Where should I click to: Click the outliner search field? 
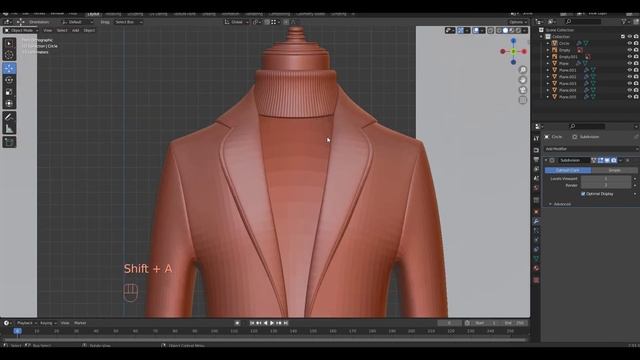584,22
